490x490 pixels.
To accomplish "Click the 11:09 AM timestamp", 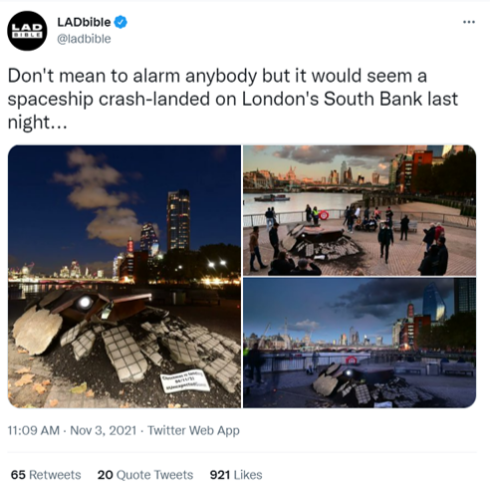I will pos(33,430).
